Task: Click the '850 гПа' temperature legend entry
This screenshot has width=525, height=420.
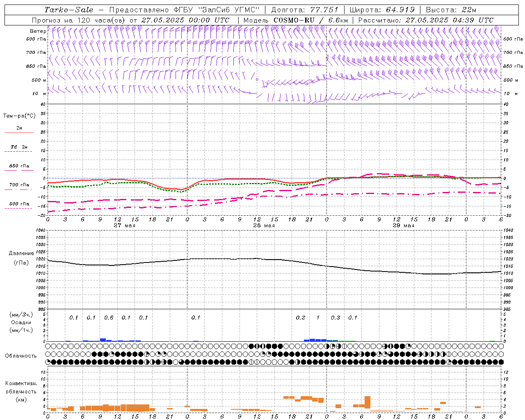Action: tap(19, 166)
